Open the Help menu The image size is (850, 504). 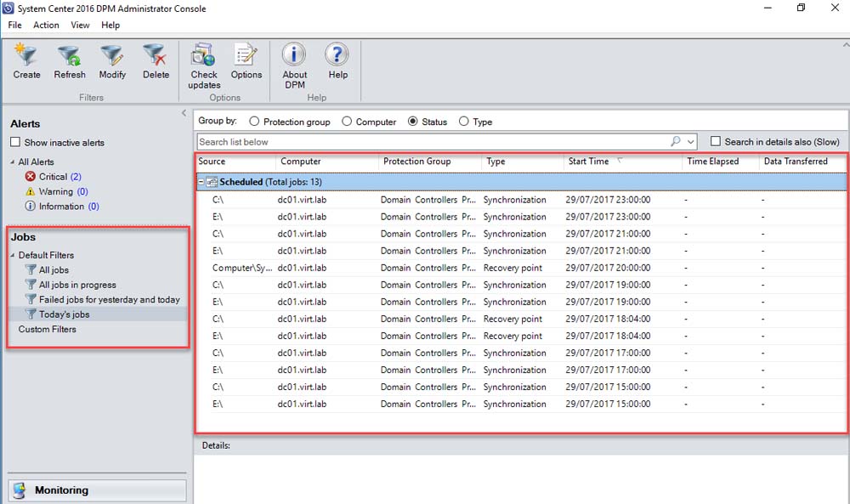click(x=110, y=25)
